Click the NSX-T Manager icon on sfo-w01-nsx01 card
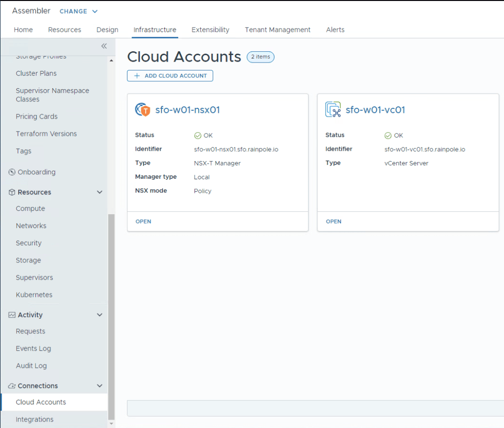The height and width of the screenshot is (428, 504). pos(142,110)
